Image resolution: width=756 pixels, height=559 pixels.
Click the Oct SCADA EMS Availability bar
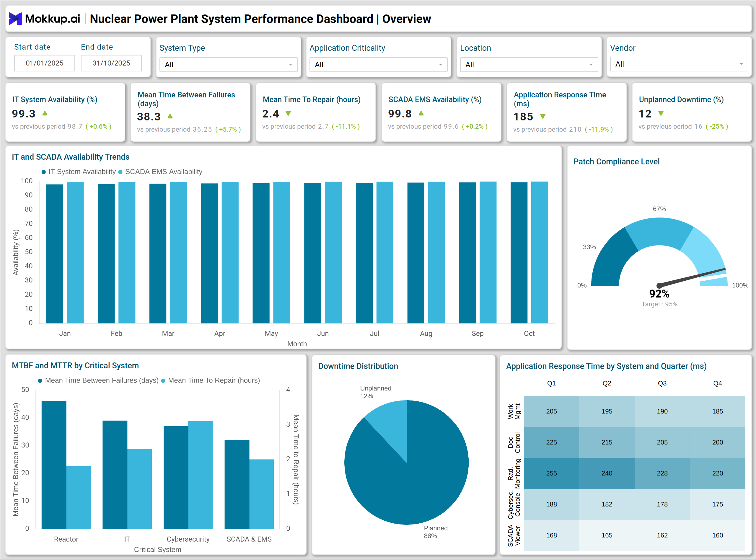point(540,252)
